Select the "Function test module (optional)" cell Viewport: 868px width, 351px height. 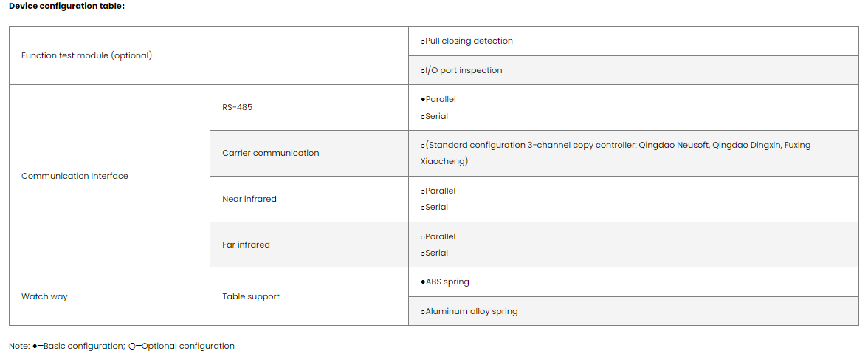pyautogui.click(x=86, y=55)
